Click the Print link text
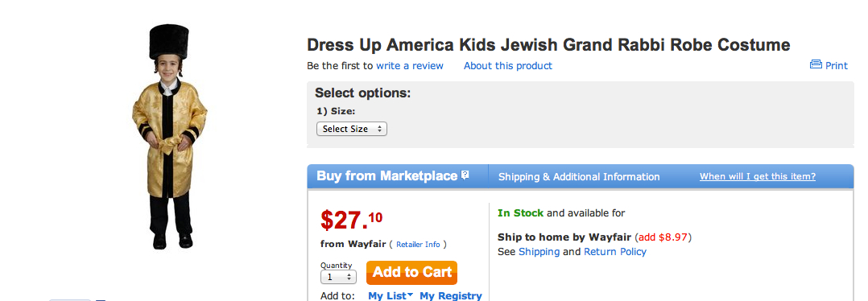 (x=837, y=66)
